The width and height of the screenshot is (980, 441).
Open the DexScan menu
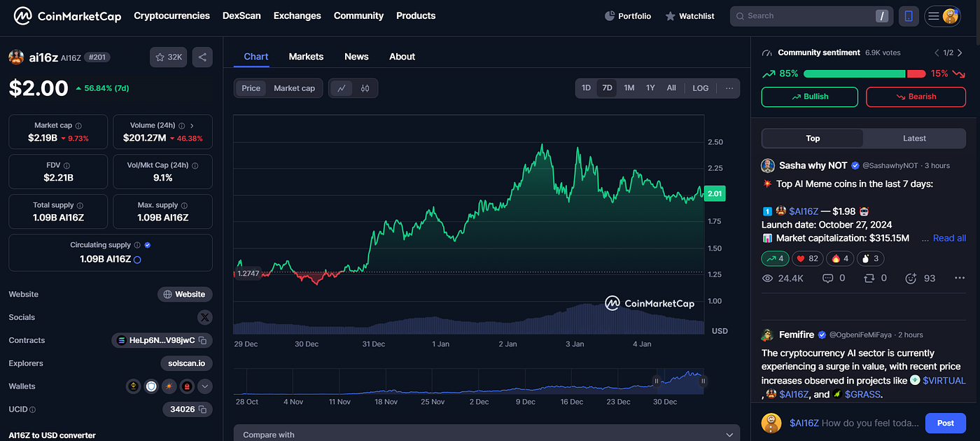pos(241,15)
